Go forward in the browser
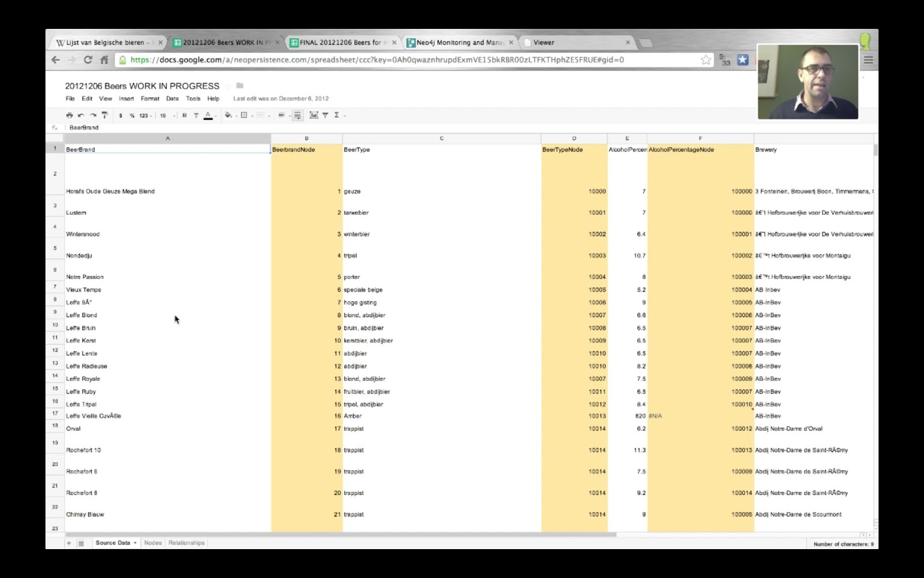Viewport: 924px width, 578px height. (72, 60)
